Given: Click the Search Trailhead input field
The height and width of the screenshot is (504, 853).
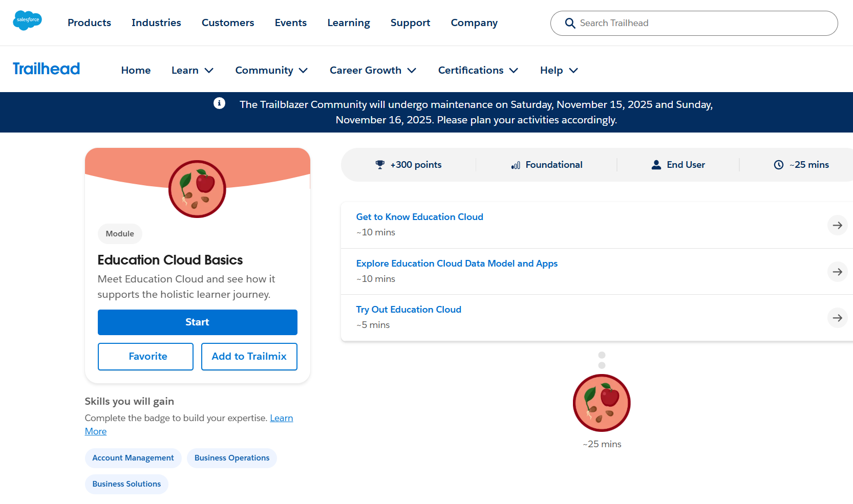Looking at the screenshot, I should [666, 23].
